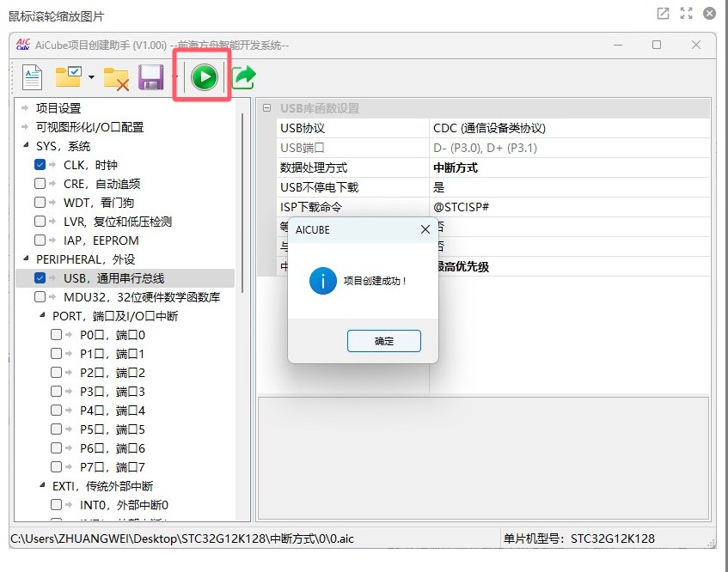Click the green export arrow icon

point(244,77)
